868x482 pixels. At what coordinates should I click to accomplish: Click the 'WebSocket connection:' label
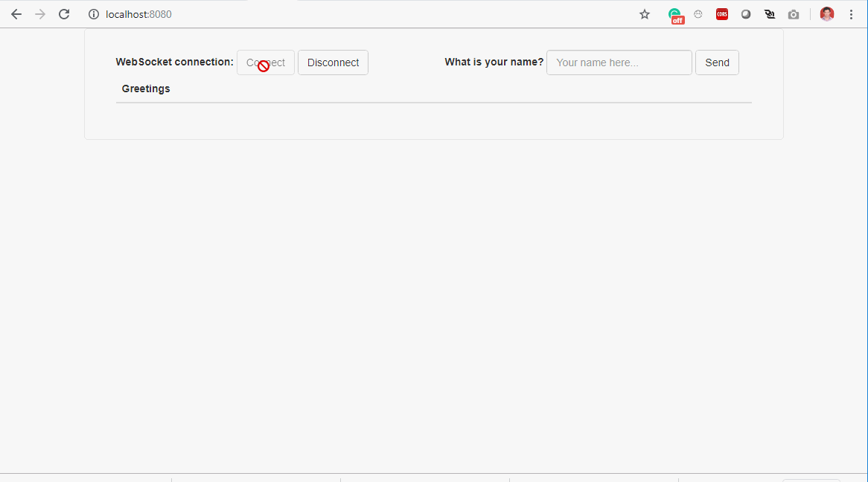[x=174, y=62]
